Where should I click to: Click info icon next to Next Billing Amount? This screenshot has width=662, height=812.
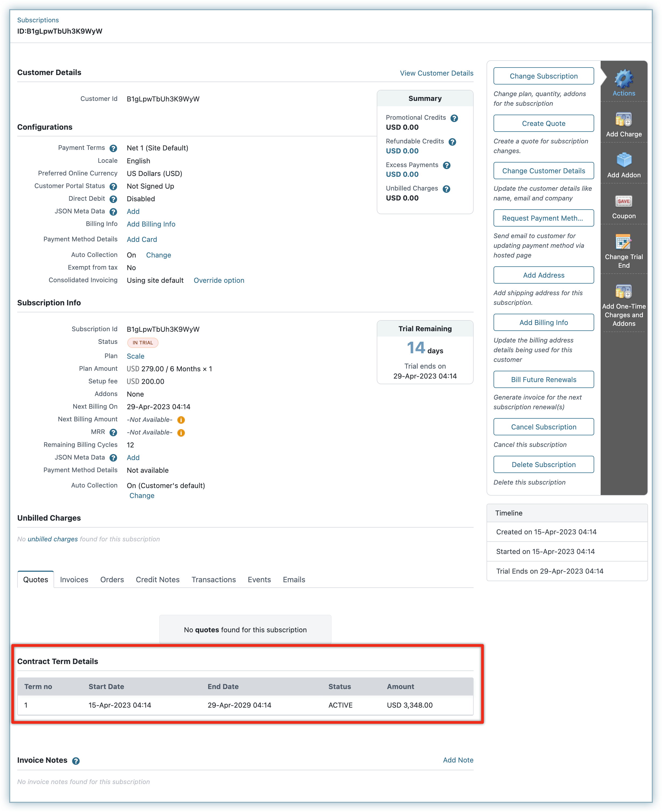click(181, 420)
